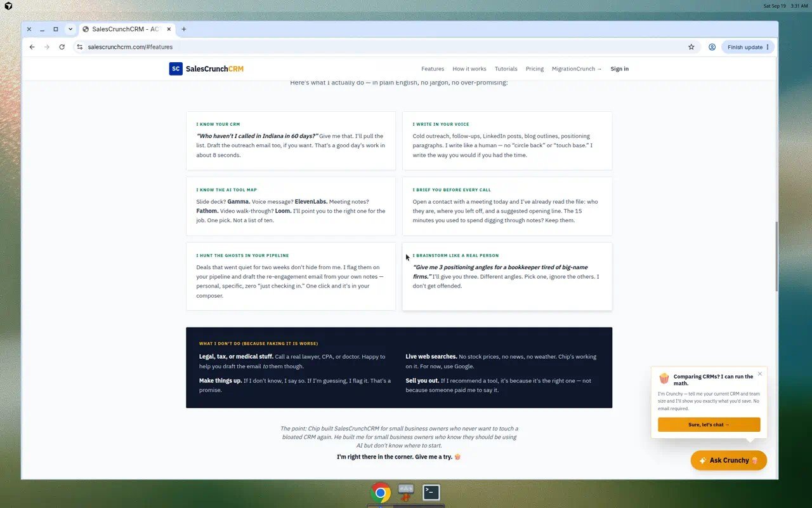
Task: Click the date and time in top bar
Action: tap(785, 6)
